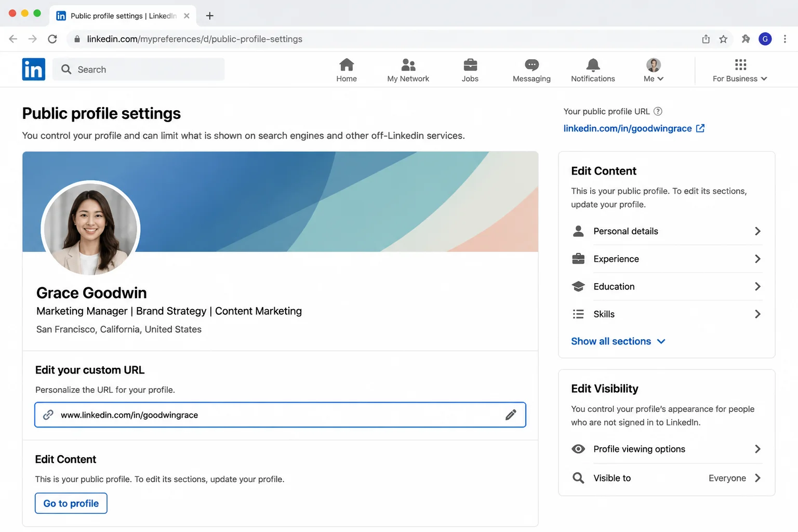Image resolution: width=798 pixels, height=532 pixels.
Task: Click the briefcase icon beside Experience
Action: click(x=578, y=259)
